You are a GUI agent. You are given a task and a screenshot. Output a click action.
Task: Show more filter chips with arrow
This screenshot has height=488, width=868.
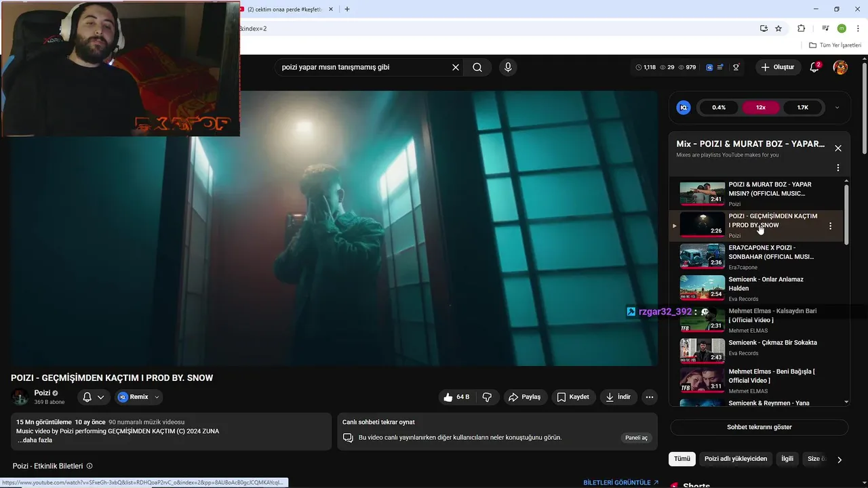(x=840, y=460)
